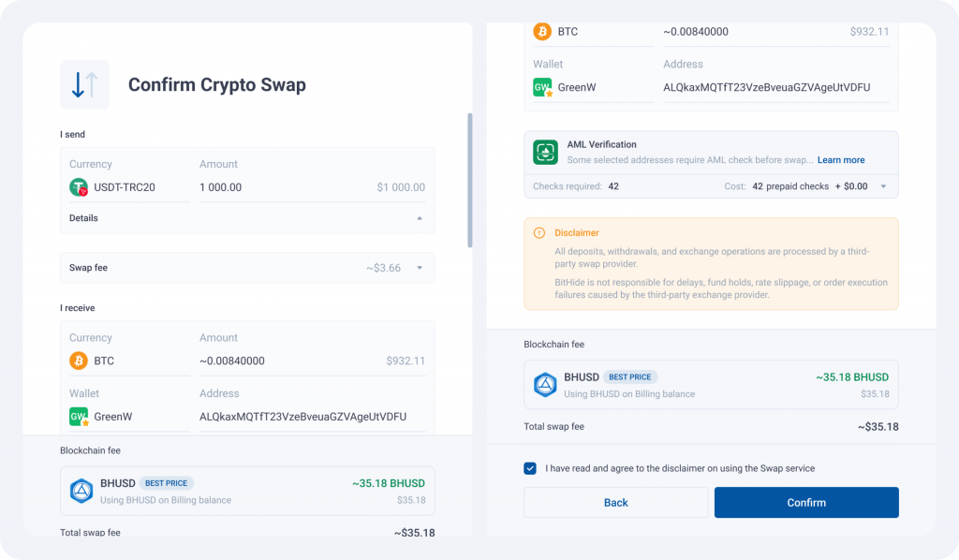The width and height of the screenshot is (959, 560).
Task: Toggle the disclaimer agreement checkbox
Action: click(530, 468)
